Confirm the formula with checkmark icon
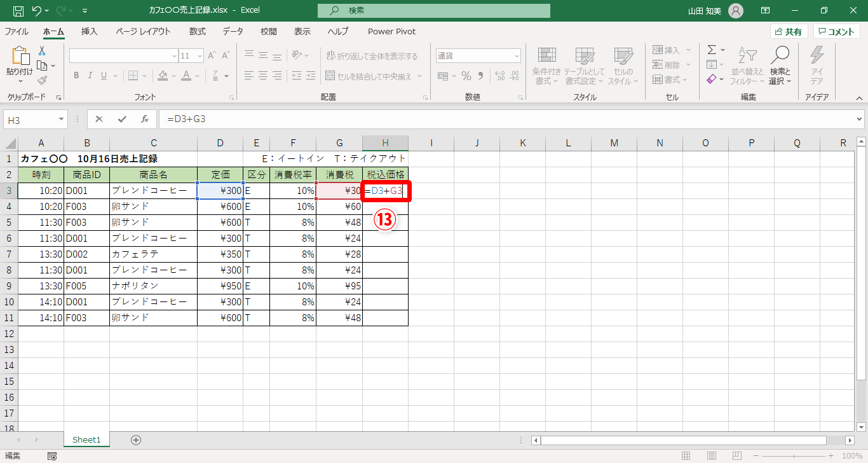The width and height of the screenshot is (868, 463). coord(122,119)
